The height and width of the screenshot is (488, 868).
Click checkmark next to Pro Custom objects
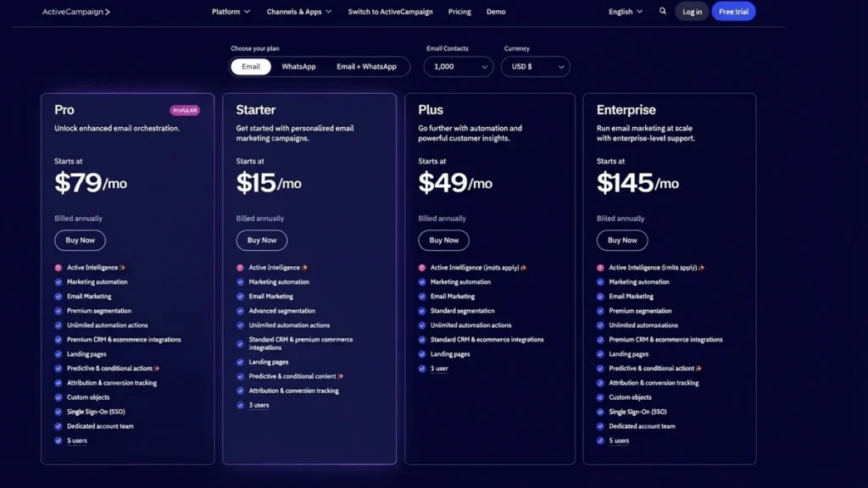[58, 397]
